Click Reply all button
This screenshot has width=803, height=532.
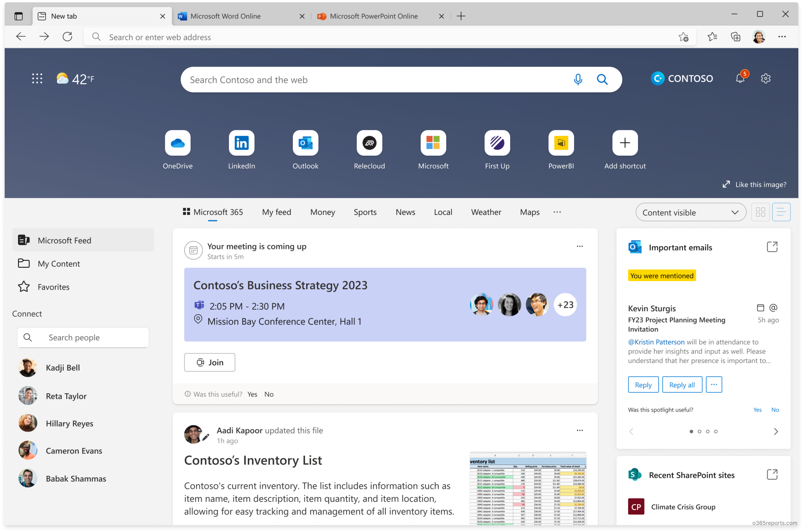pyautogui.click(x=682, y=385)
